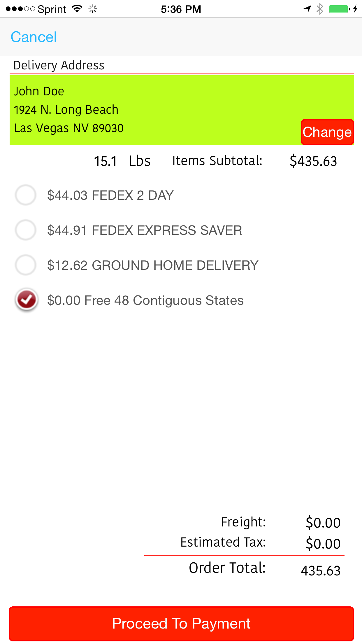Proceed To Payment
This screenshot has width=362, height=644.
pos(181,624)
